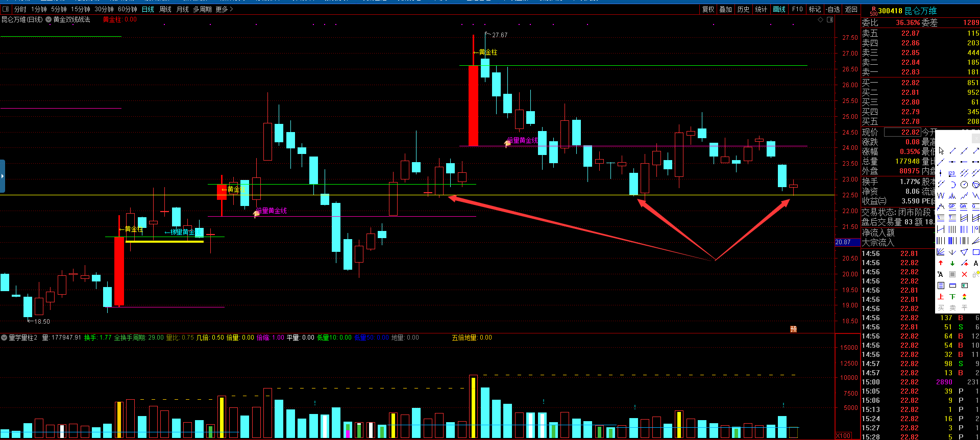The width and height of the screenshot is (980, 440).
Task: Click the 27.67 high price label on chart
Action: click(x=500, y=35)
